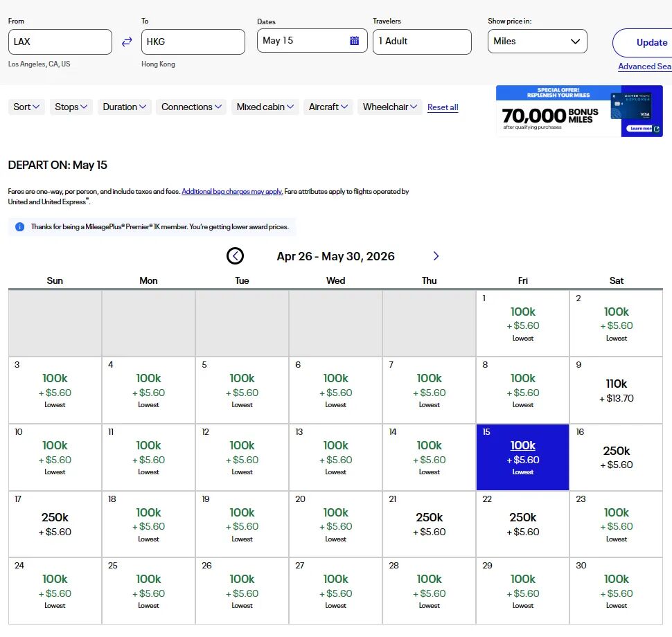The height and width of the screenshot is (637, 672).
Task: Open the Connections filter
Action: 191,107
